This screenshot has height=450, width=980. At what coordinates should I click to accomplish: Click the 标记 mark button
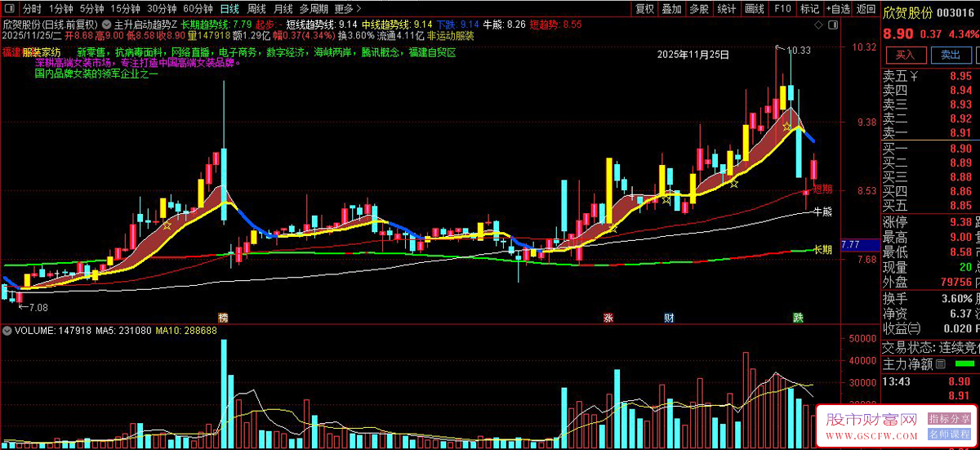pyautogui.click(x=809, y=9)
